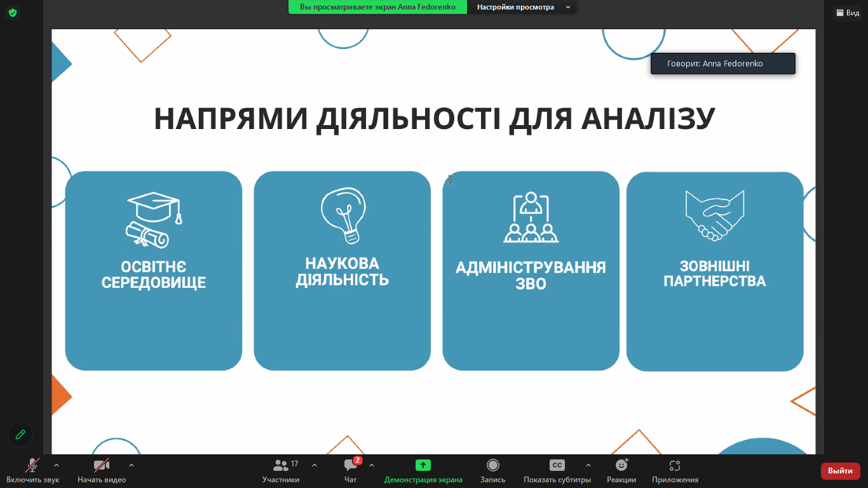Click the handshake icon on slide
This screenshot has width=868, height=488.
coord(715,216)
